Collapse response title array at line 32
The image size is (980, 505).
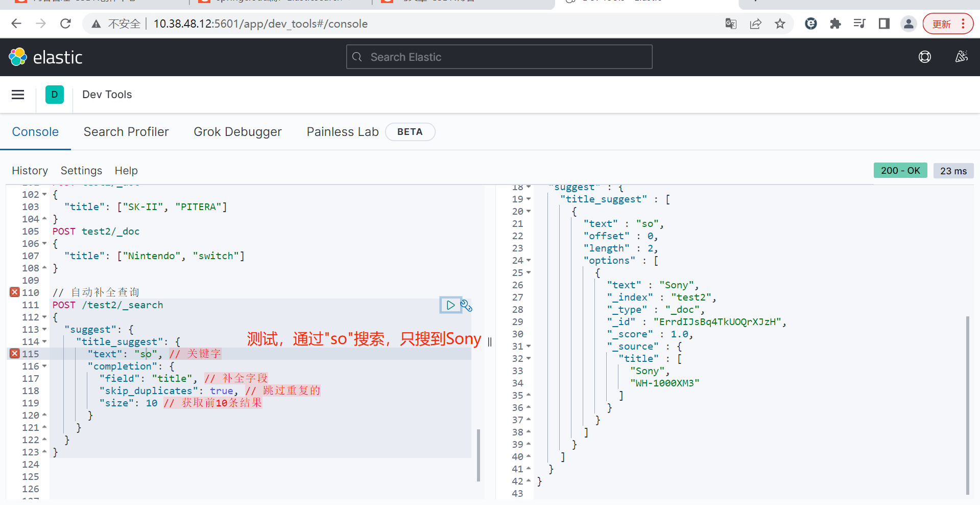(529, 358)
